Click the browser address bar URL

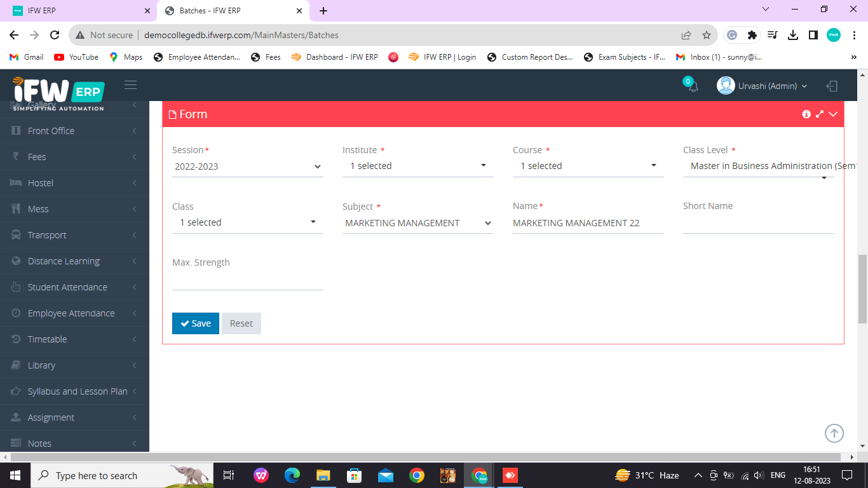(241, 35)
